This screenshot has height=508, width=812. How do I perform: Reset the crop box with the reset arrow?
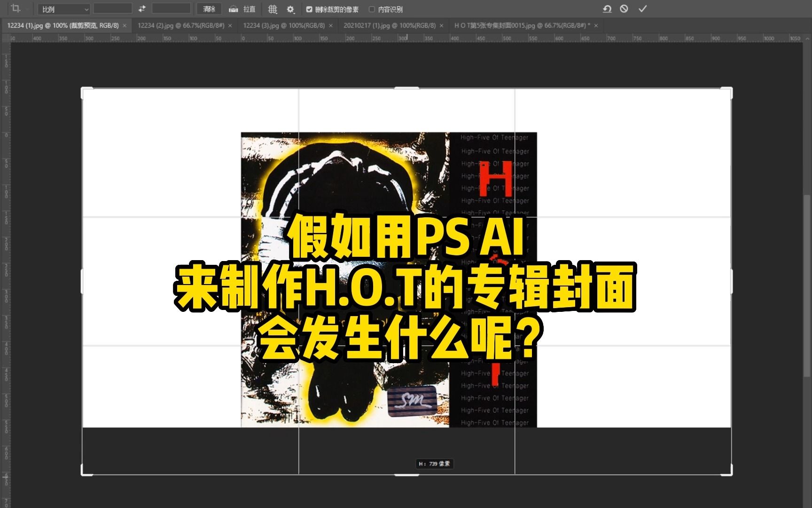(x=607, y=8)
